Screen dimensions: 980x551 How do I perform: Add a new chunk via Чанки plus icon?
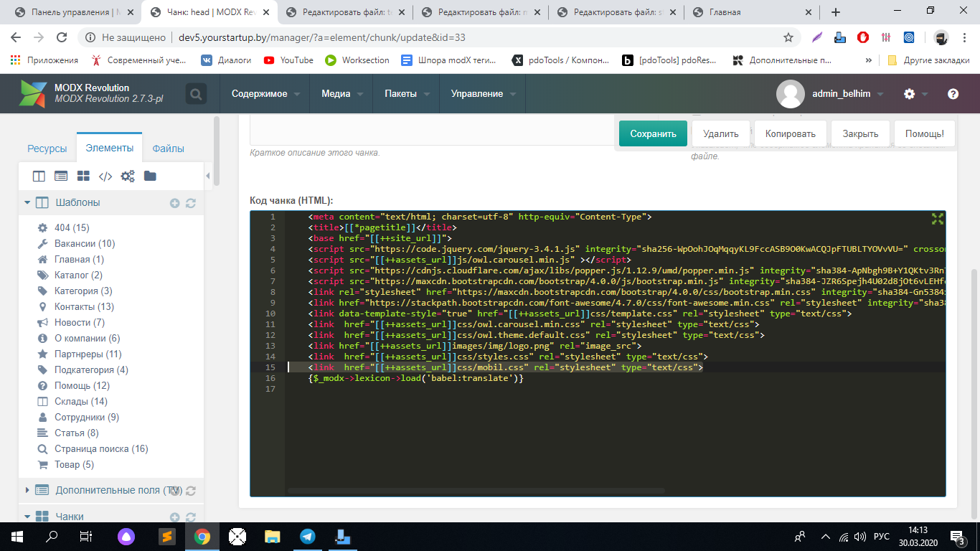coord(174,517)
